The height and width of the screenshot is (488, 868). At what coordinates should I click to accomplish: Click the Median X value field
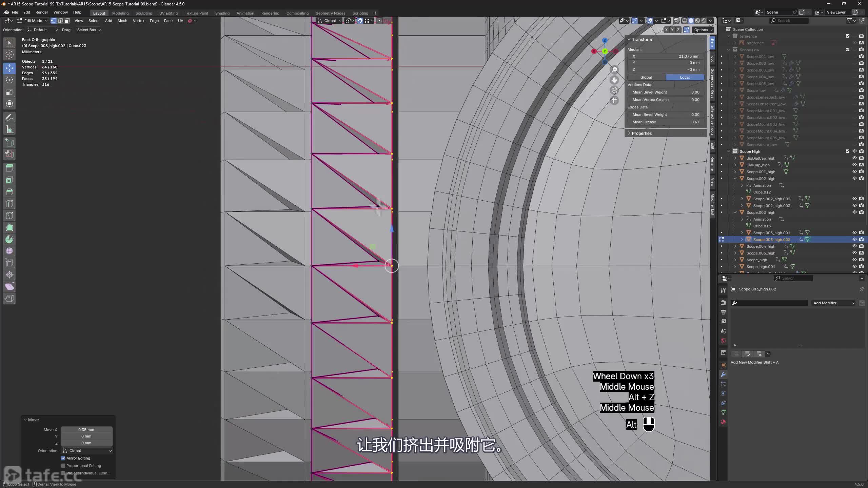(x=666, y=56)
